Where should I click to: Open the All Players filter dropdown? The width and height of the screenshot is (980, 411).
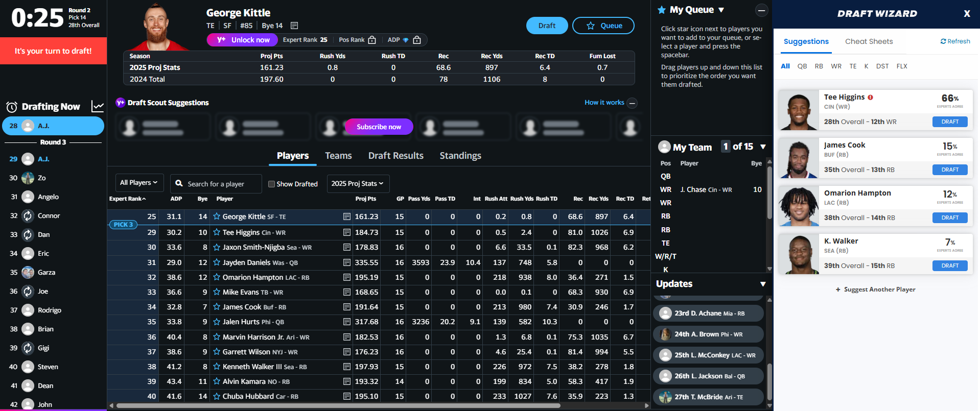(x=138, y=183)
